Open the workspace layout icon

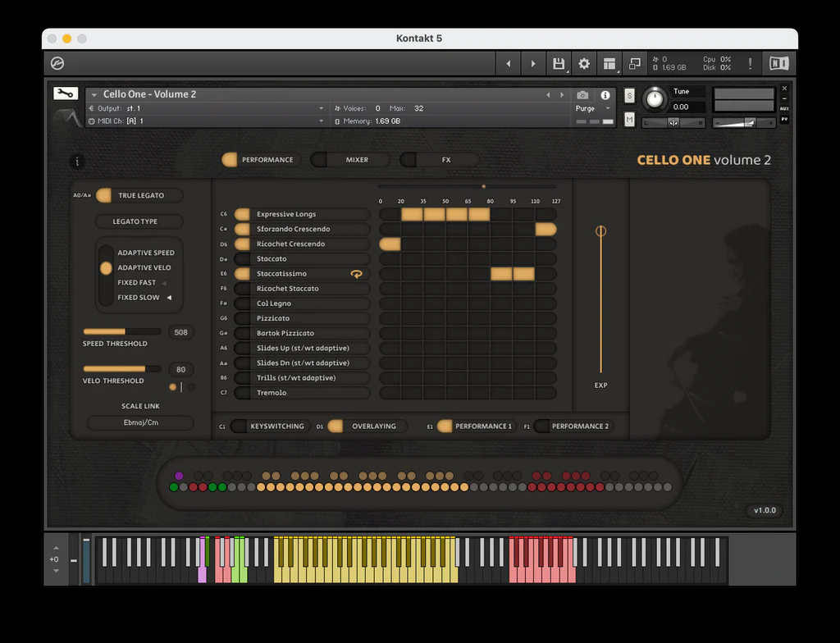coord(609,64)
